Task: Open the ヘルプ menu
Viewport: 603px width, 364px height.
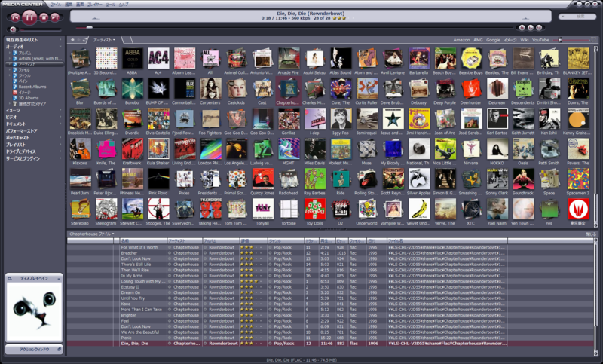Action: [x=124, y=5]
